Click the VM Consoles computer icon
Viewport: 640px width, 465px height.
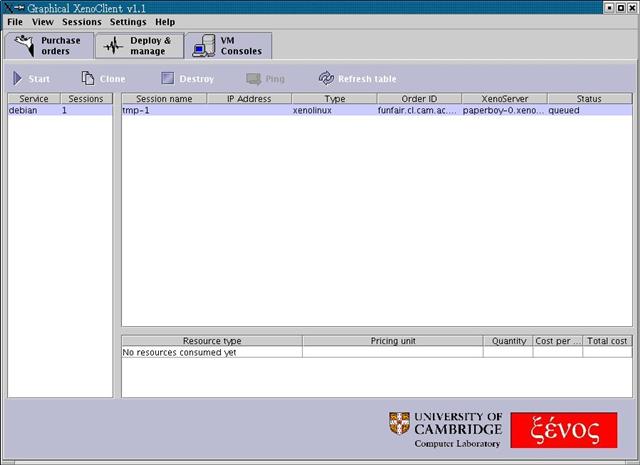(x=204, y=46)
